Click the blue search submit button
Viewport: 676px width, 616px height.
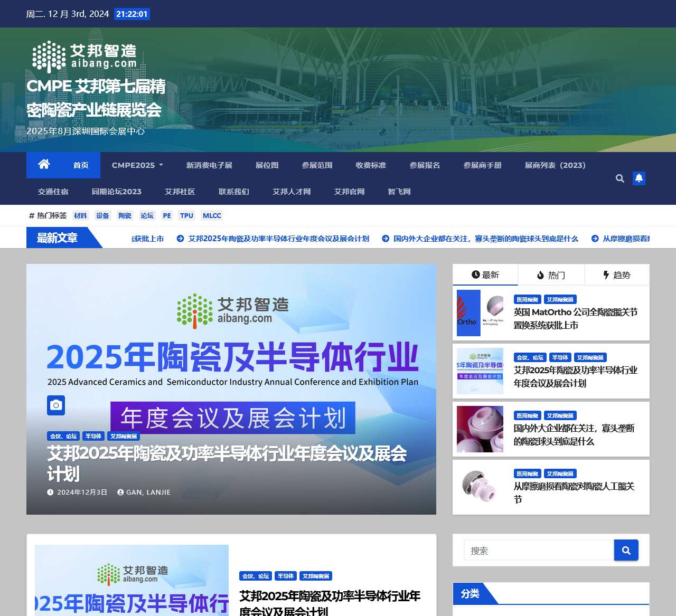tap(626, 550)
